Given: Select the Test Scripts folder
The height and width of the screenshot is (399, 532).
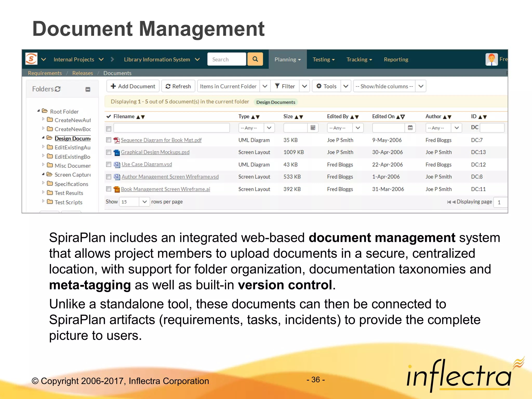Looking at the screenshot, I should [x=68, y=202].
